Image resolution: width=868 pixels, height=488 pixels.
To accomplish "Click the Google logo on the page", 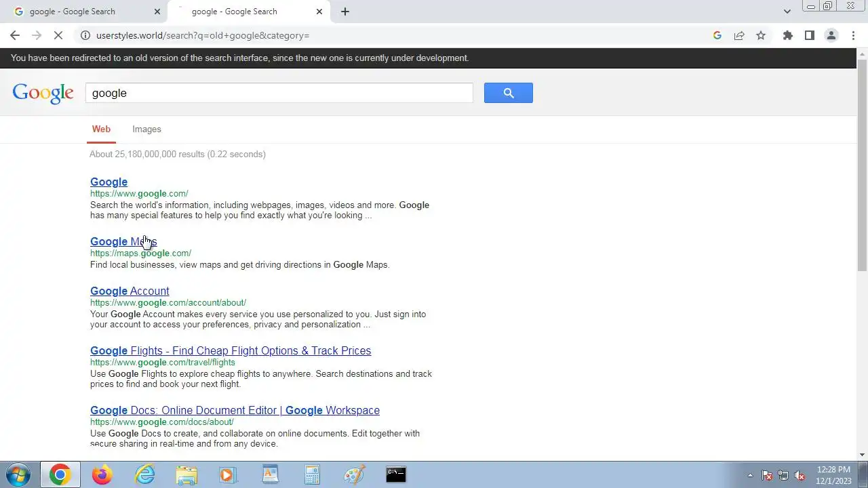I will [x=43, y=94].
